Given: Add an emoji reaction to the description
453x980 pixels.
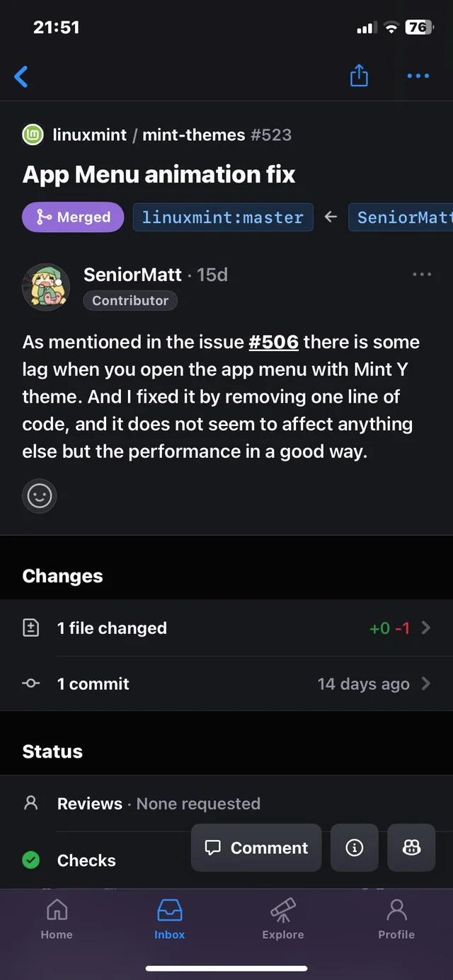Looking at the screenshot, I should pyautogui.click(x=39, y=496).
